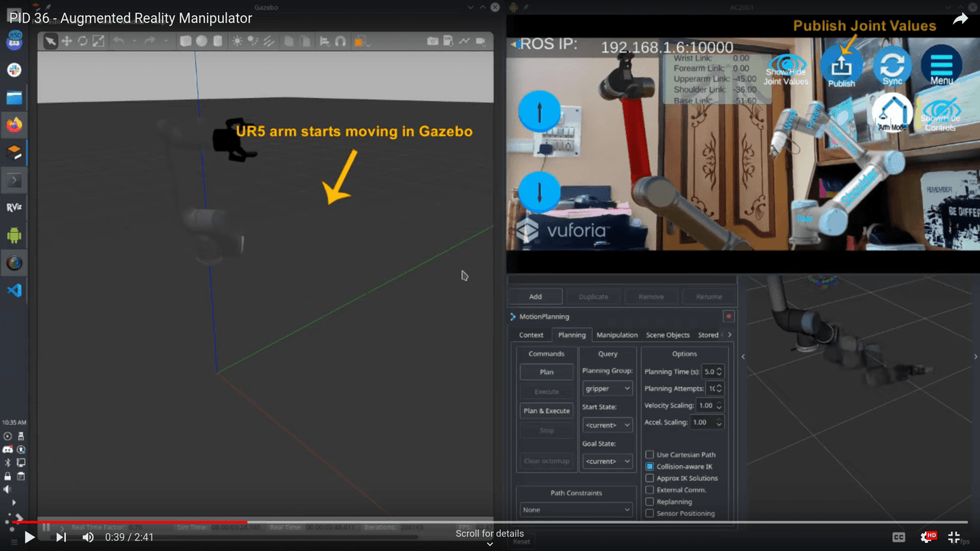Take a Gazebo screenshot with camera icon
Screen dimensions: 980x551
coord(432,41)
